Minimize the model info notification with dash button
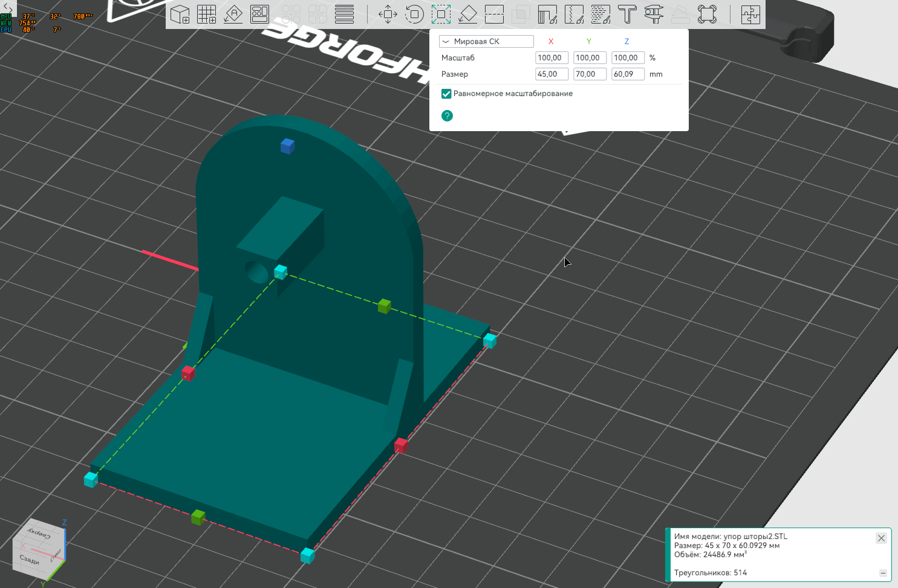898x588 pixels. [x=883, y=573]
